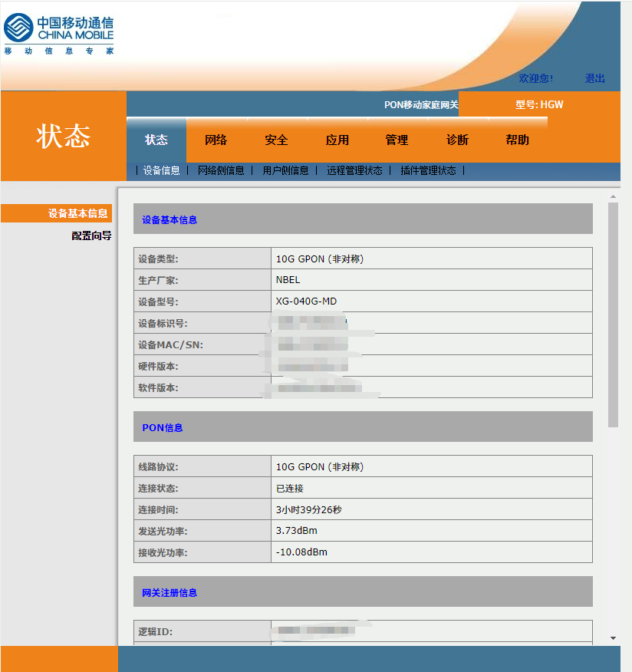Click scrollbar down arrow
This screenshot has width=632, height=672.
tap(613, 638)
